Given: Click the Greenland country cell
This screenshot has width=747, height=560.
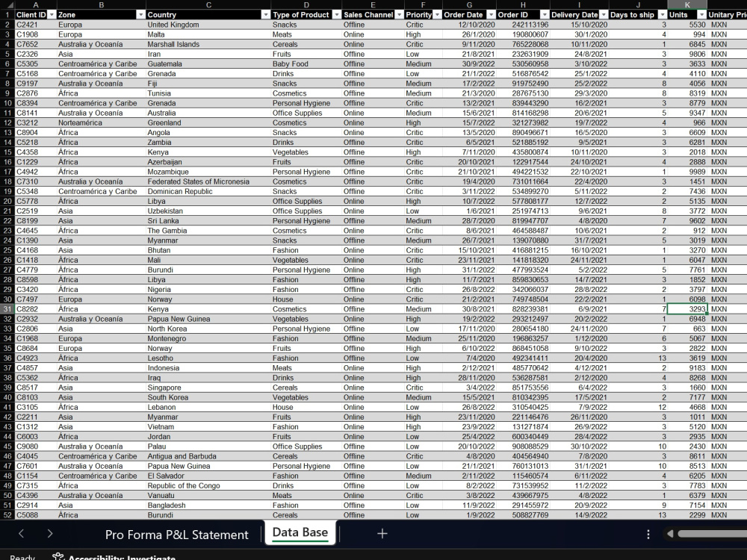Looking at the screenshot, I should pos(208,123).
